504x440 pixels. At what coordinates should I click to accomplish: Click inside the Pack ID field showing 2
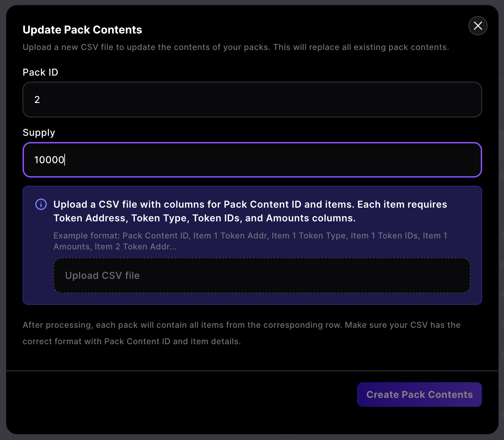252,100
